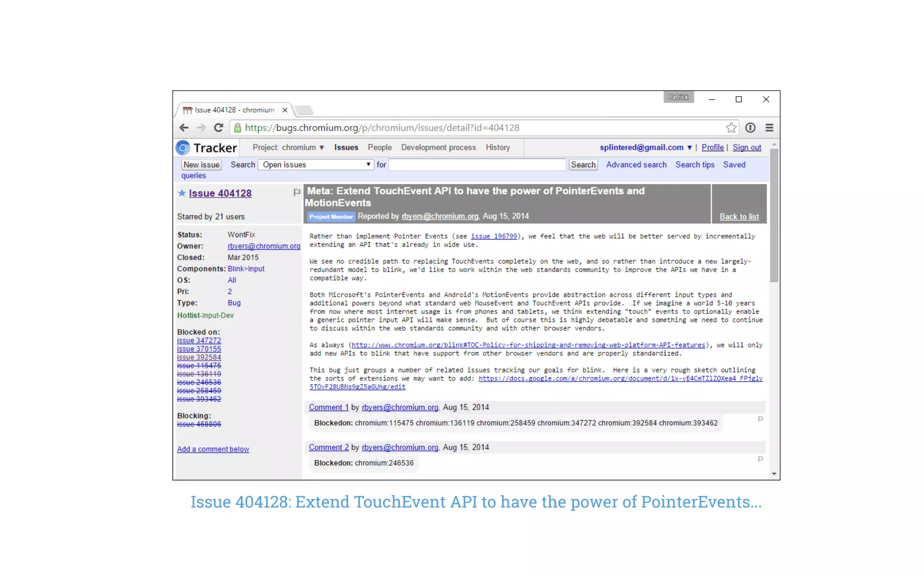Click the flag icon beside Issue 404128 heading

pos(296,193)
